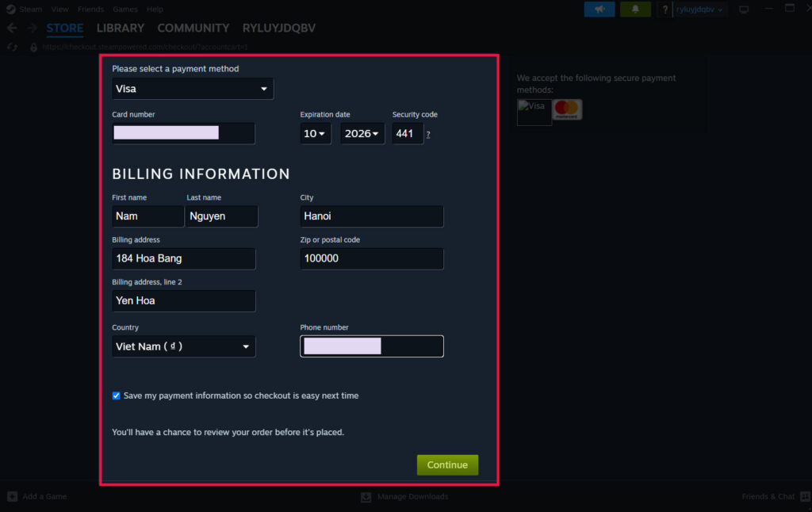
Task: Click the Manage Downloads icon
Action: point(366,497)
